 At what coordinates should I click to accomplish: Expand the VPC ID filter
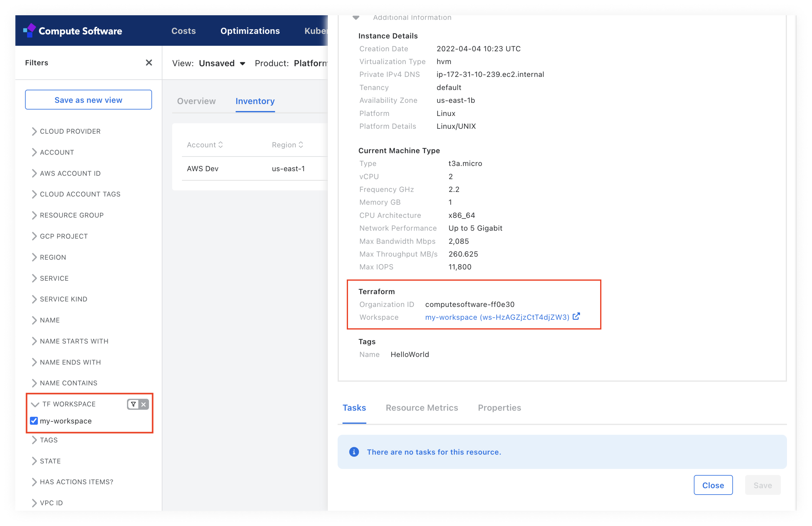tap(47, 503)
